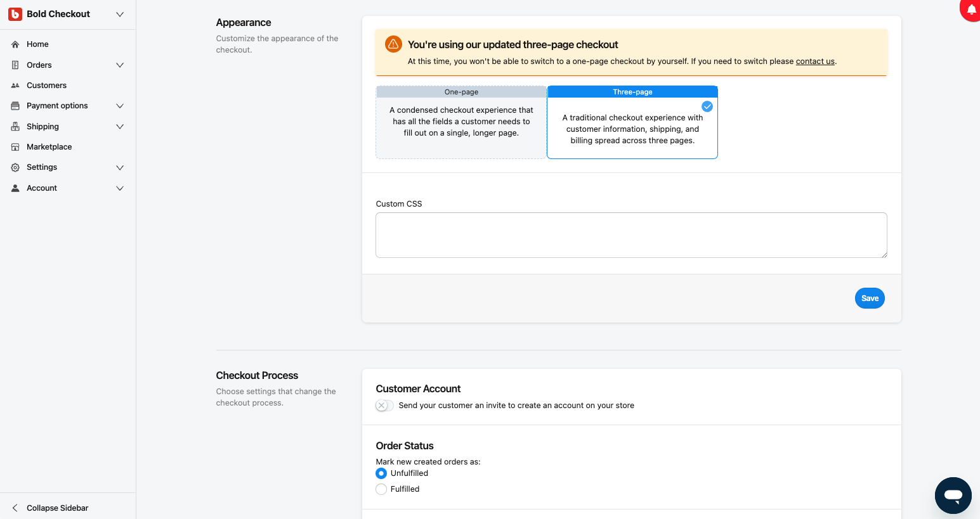Click the Customer Account heading
This screenshot has width=980, height=519.
(x=418, y=389)
